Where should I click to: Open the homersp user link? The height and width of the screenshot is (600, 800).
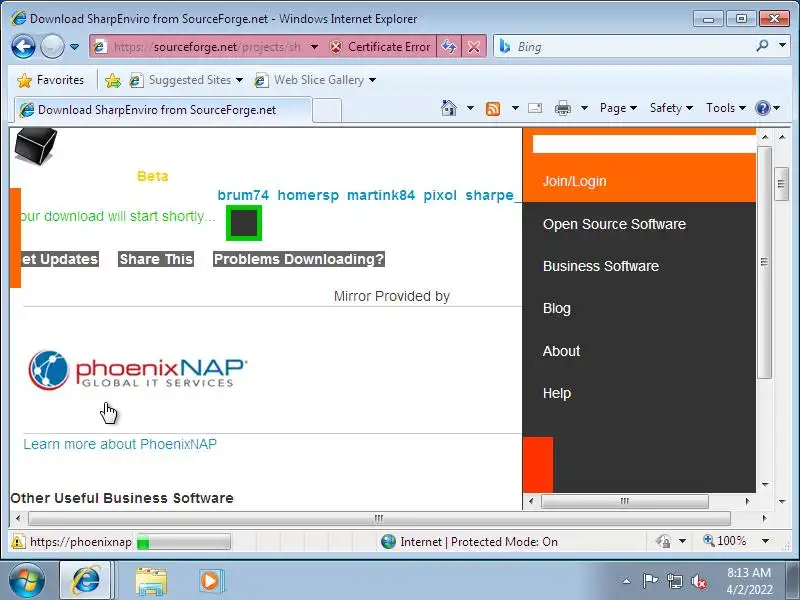(308, 195)
